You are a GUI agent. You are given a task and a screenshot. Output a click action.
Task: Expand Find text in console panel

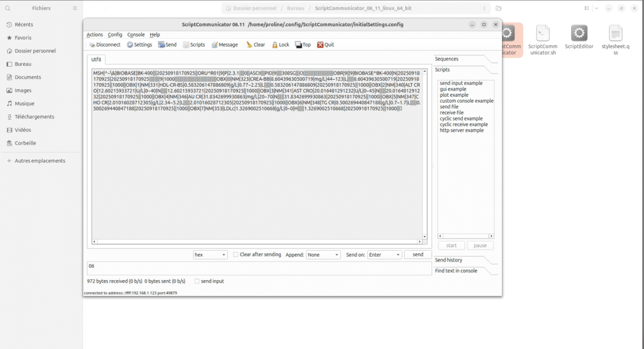tap(465, 271)
